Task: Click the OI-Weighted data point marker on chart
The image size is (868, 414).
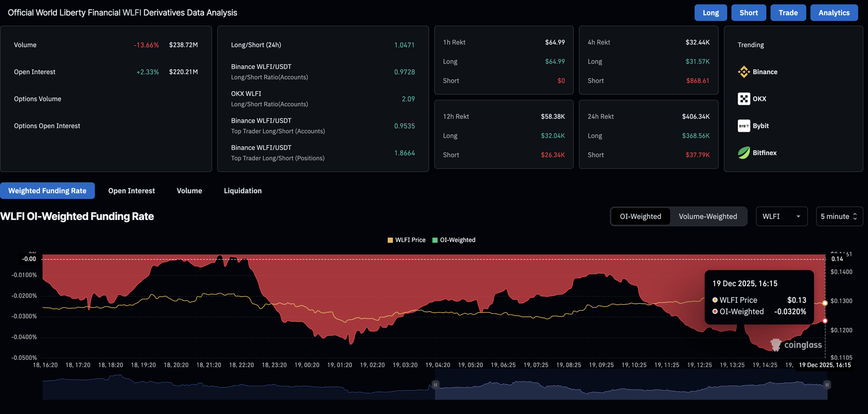Action: [825, 321]
